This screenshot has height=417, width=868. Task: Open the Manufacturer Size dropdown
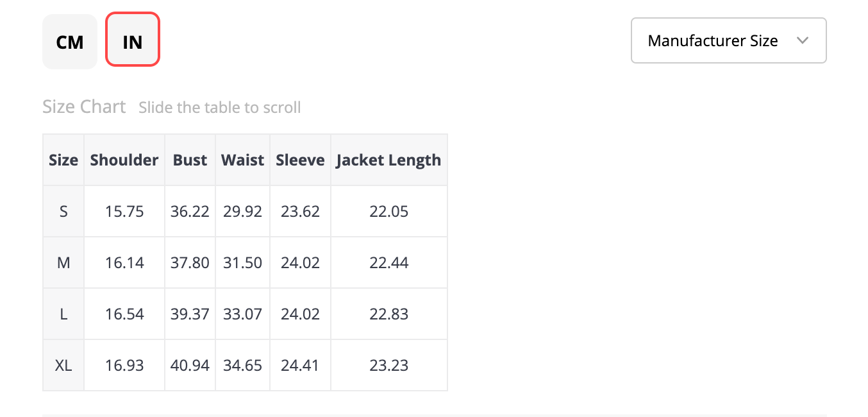pyautogui.click(x=729, y=40)
